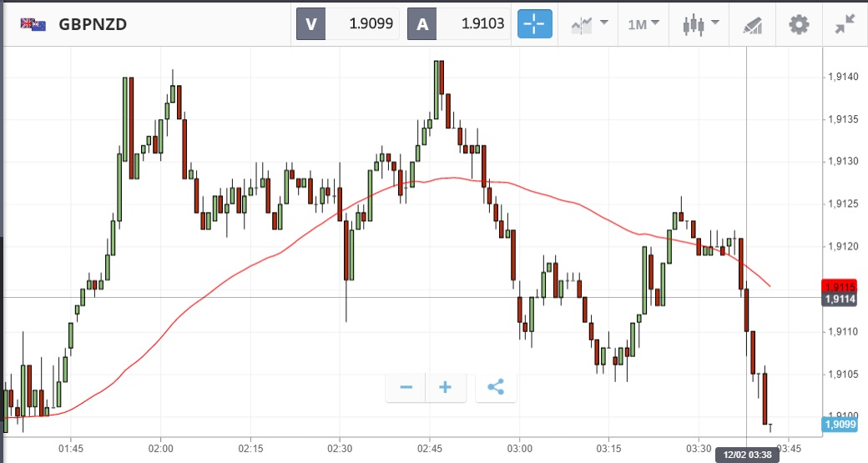
Task: Click the GBPNZD flag icon
Action: 33,24
